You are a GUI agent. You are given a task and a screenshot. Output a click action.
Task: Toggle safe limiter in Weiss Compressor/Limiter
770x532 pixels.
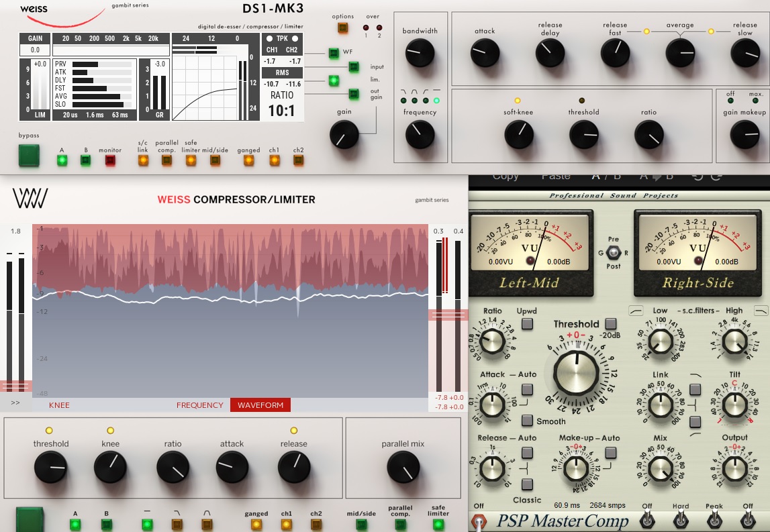[x=438, y=524]
